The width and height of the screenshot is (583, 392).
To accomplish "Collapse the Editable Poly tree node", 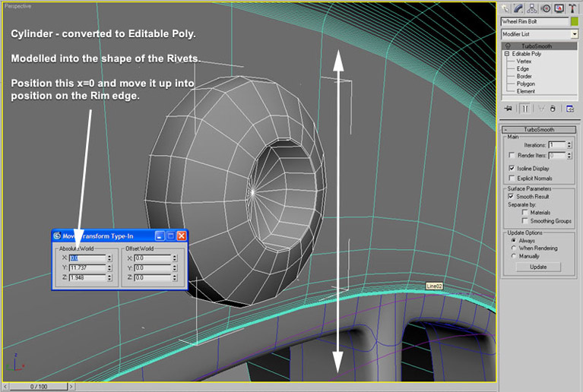I will tap(505, 54).
